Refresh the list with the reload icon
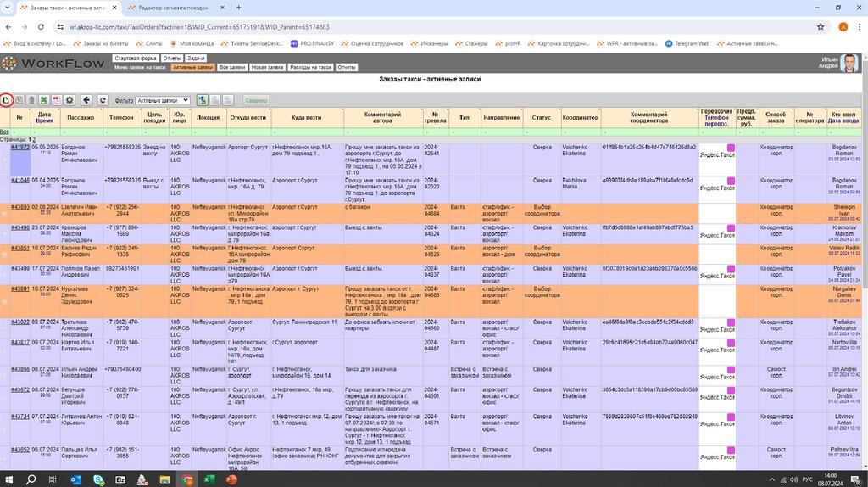The width and height of the screenshot is (868, 487). (x=103, y=100)
